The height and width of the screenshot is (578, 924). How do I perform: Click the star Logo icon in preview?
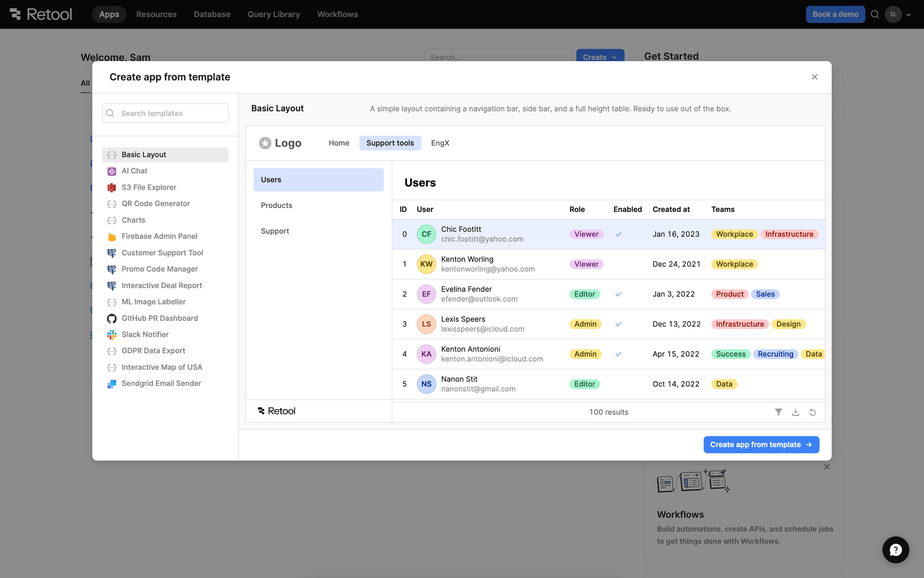click(x=265, y=143)
